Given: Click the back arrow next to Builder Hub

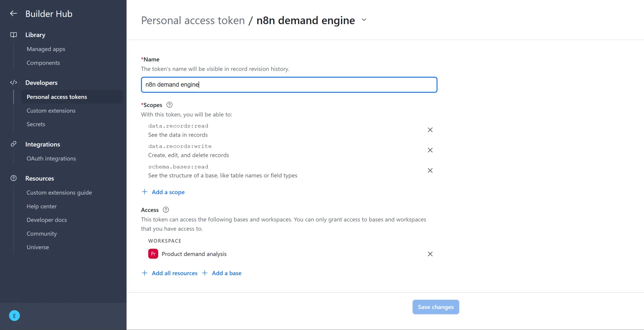Looking at the screenshot, I should coord(14,14).
